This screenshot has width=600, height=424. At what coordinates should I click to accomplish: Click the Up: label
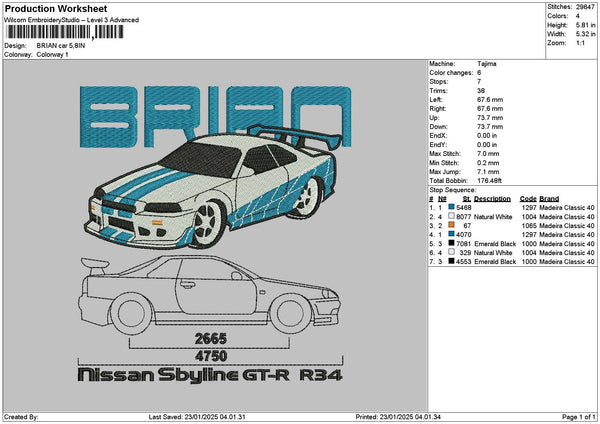[x=434, y=118]
